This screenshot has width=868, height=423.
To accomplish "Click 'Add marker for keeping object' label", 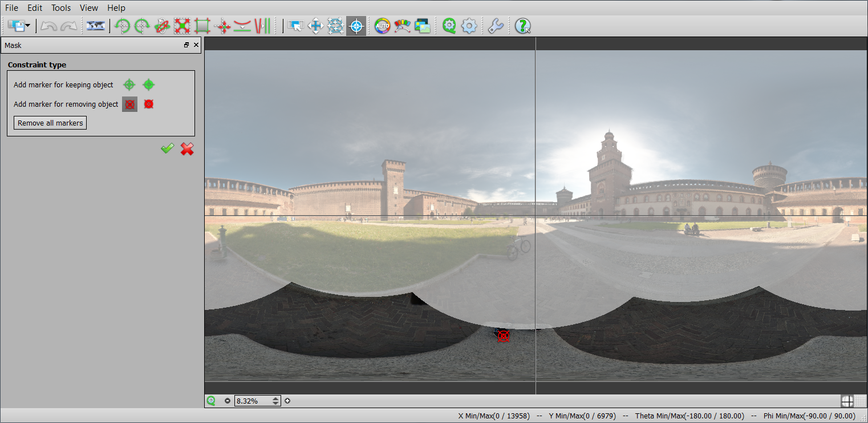I will (x=63, y=85).
